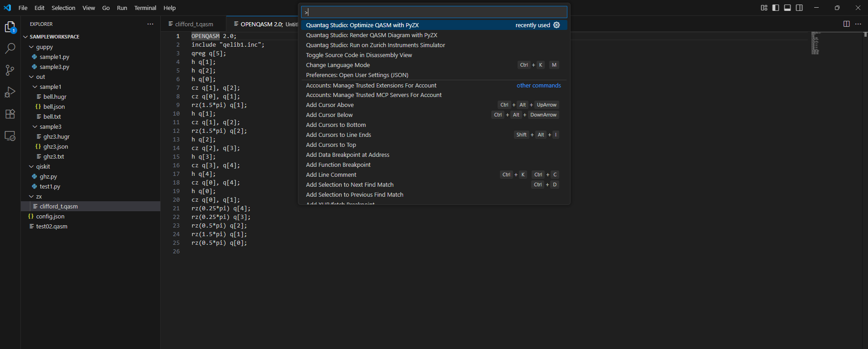Select Render QASM Diagram with PyZX
The height and width of the screenshot is (349, 868).
point(371,35)
